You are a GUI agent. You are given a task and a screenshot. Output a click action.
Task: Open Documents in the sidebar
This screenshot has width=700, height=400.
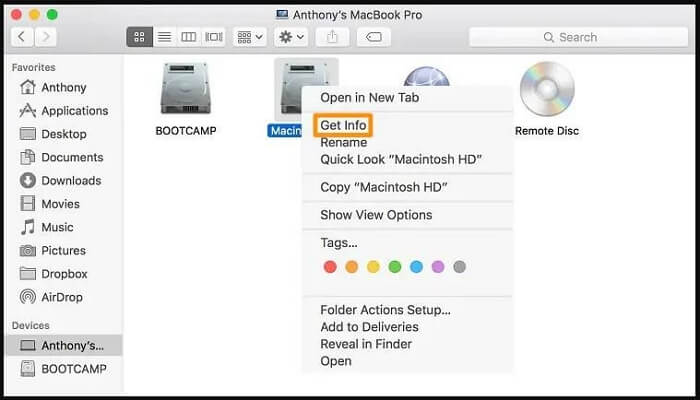(62, 157)
